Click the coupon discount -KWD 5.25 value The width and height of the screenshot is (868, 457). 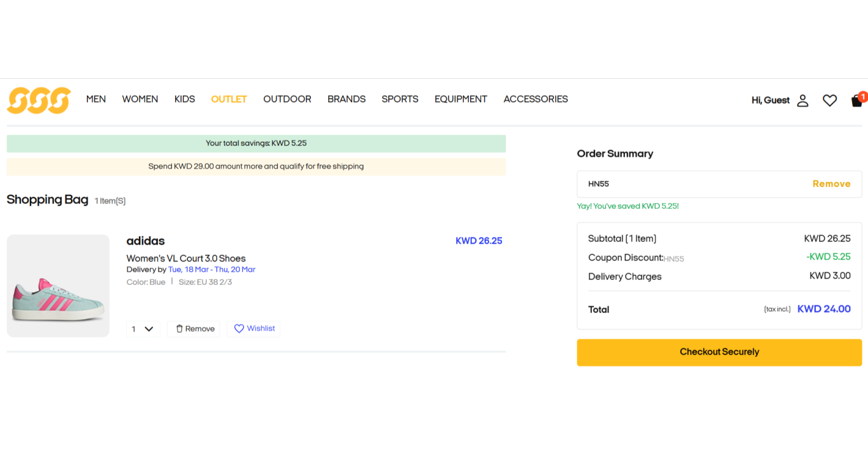(x=829, y=257)
